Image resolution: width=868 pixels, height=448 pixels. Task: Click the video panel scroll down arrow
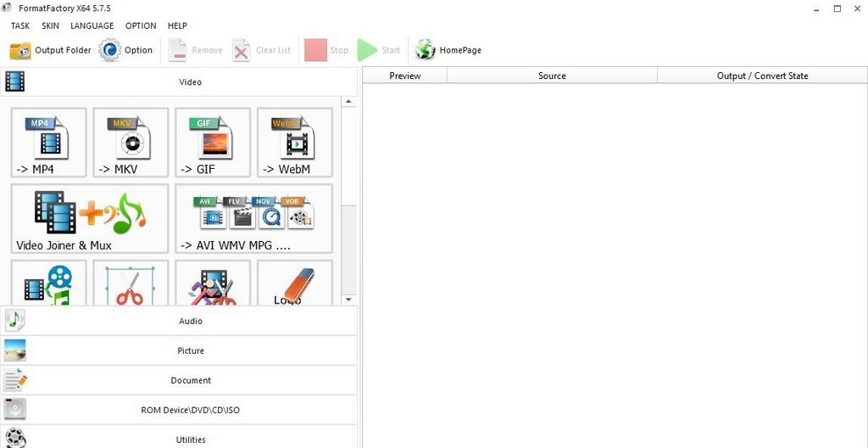(348, 300)
